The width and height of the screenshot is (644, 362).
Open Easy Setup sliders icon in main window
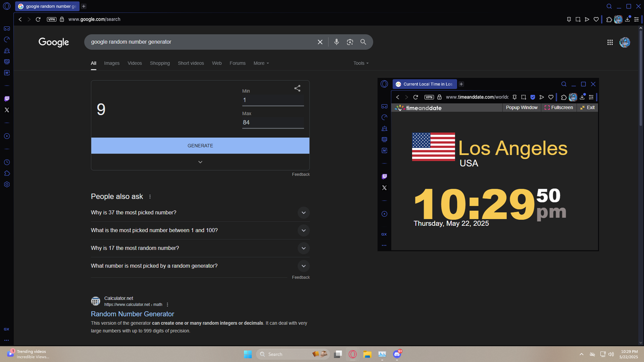pyautogui.click(x=636, y=19)
